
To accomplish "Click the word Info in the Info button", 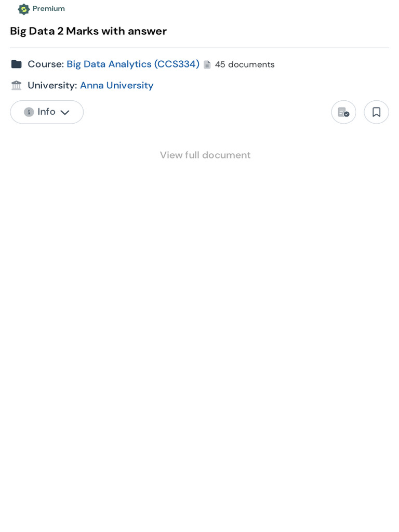I will pos(46,112).
